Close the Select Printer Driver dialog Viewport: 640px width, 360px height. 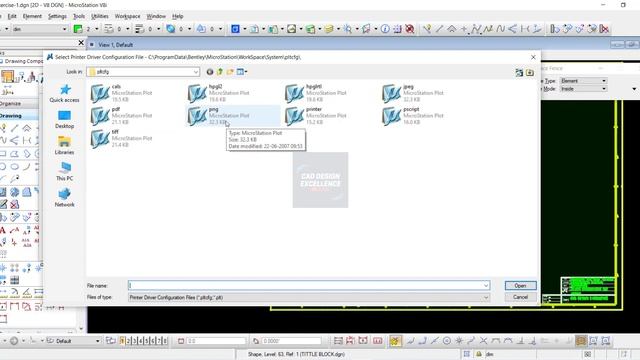[x=533, y=57]
